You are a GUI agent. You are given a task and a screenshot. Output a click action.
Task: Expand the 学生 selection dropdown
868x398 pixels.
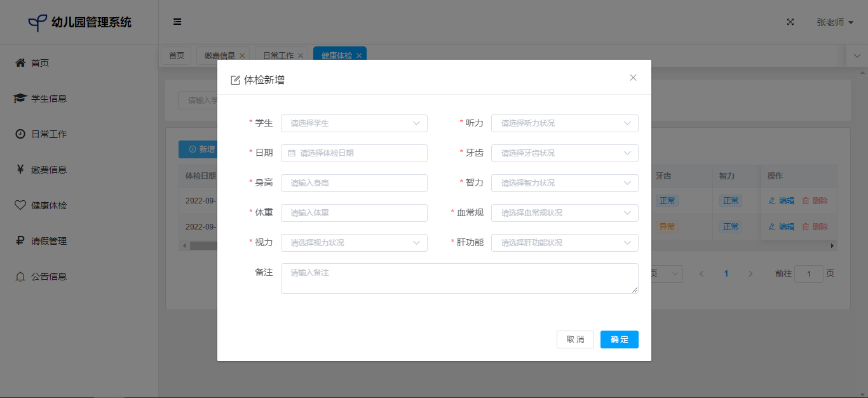point(354,123)
